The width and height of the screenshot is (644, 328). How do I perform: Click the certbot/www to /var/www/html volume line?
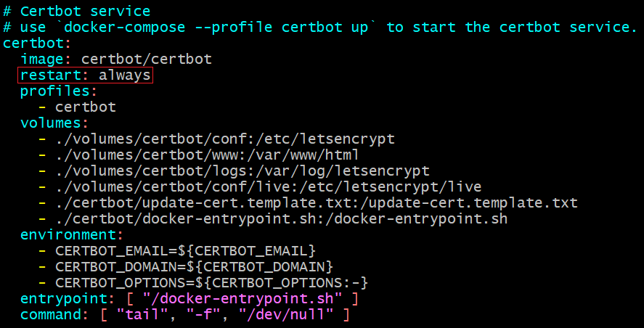pyautogui.click(x=207, y=155)
